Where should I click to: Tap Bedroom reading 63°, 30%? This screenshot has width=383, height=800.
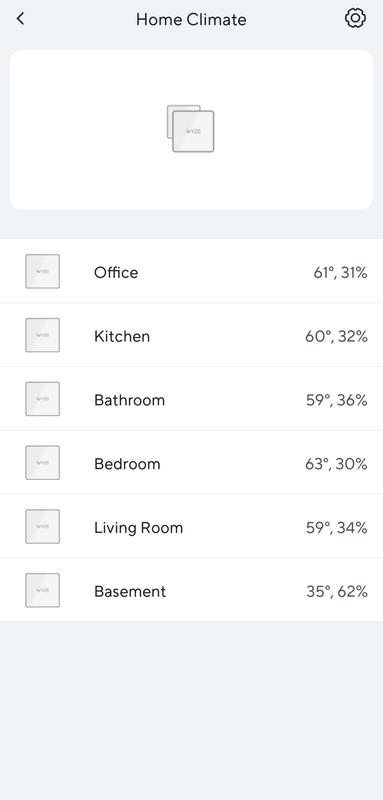(337, 464)
